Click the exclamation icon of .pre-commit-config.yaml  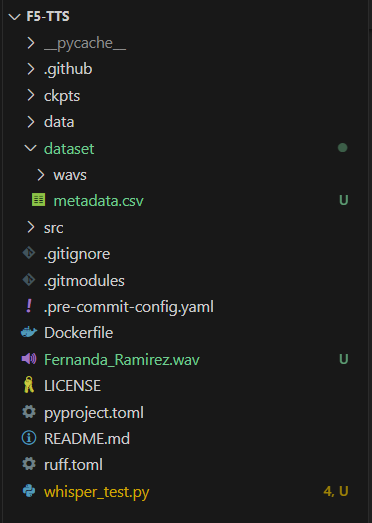(29, 306)
